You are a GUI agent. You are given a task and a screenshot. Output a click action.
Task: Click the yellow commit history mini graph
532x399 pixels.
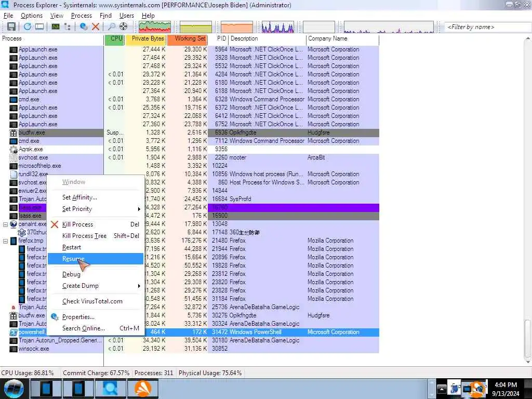click(196, 27)
